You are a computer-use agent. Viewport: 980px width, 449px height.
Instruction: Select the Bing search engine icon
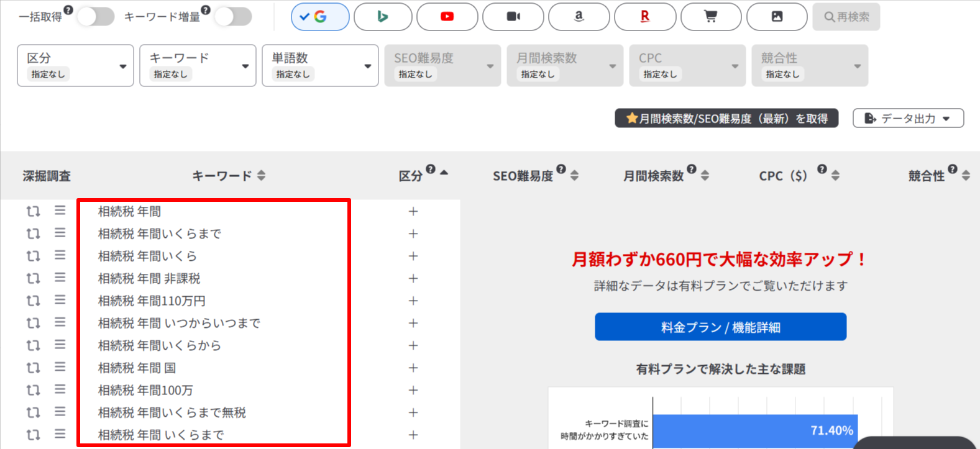click(x=383, y=17)
